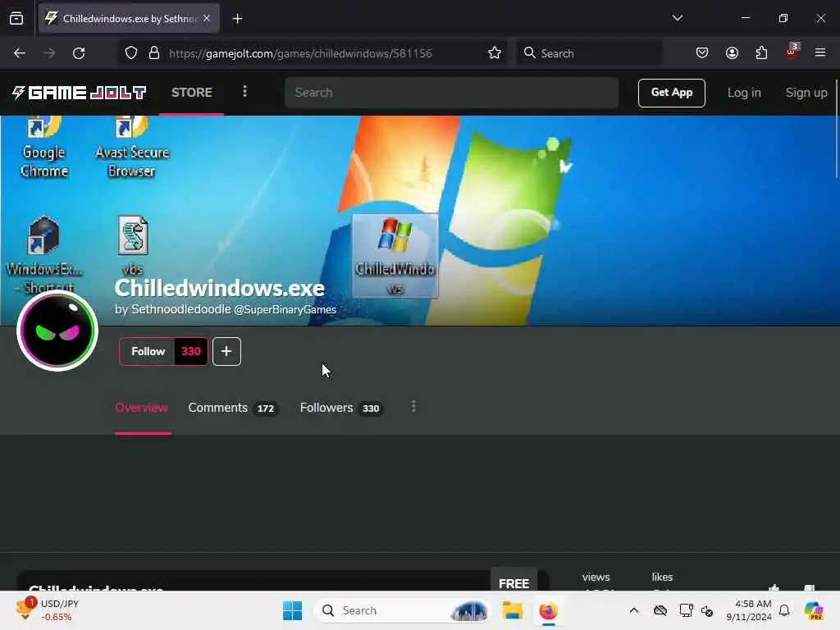
Task: Switch to the Comments tab
Action: [232, 408]
